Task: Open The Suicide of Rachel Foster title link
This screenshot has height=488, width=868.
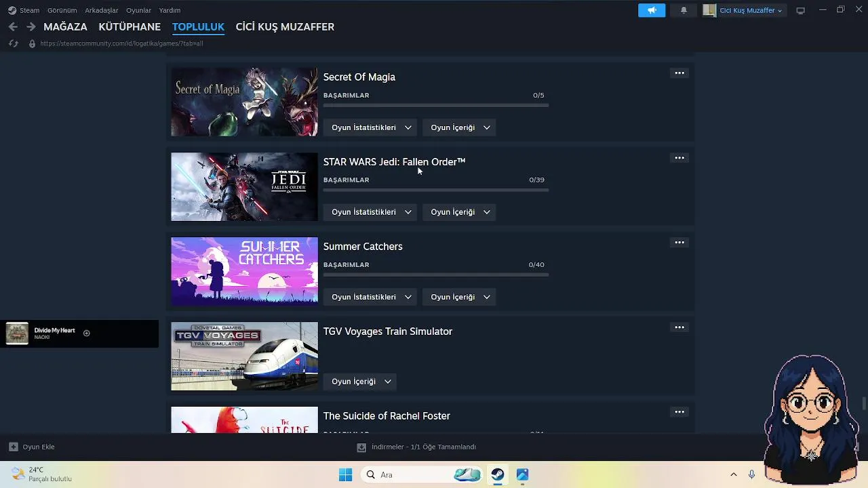Action: coord(387,416)
